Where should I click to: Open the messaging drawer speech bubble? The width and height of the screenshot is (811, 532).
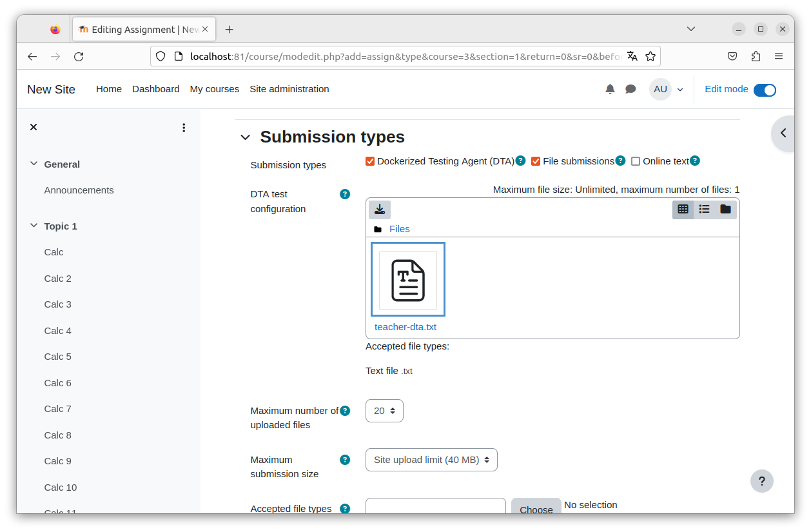(630, 89)
